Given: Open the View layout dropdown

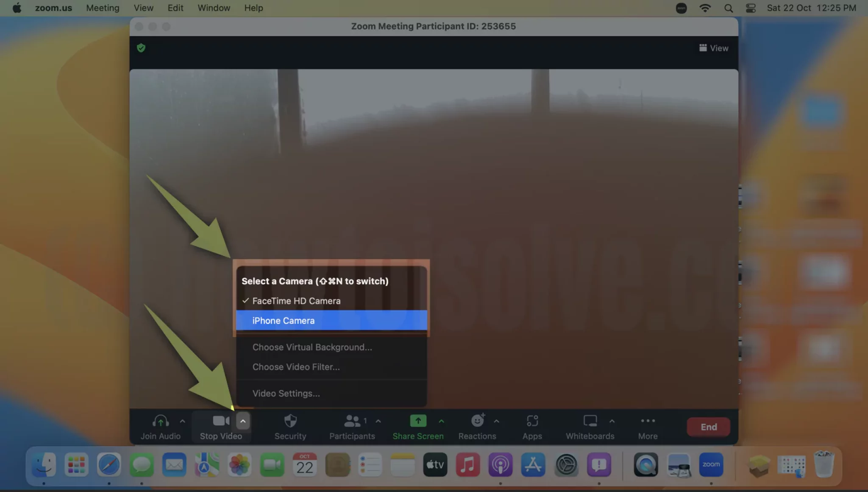Looking at the screenshot, I should pos(714,48).
